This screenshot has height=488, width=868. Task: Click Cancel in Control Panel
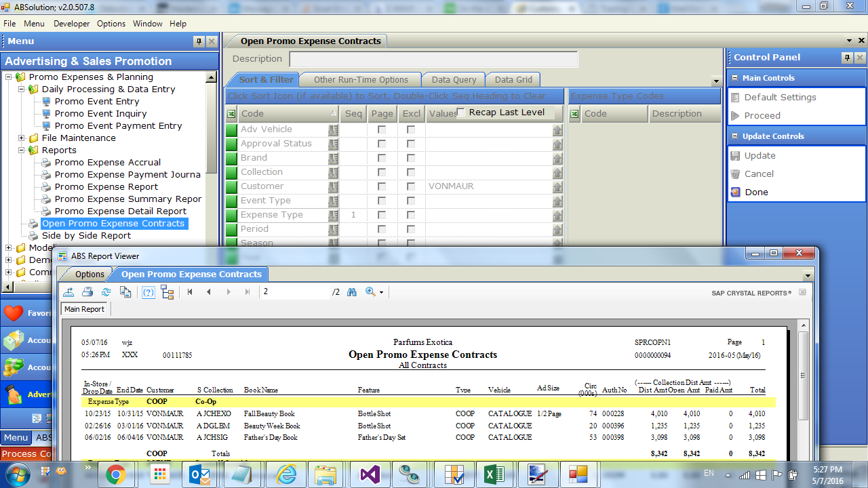pyautogui.click(x=759, y=174)
